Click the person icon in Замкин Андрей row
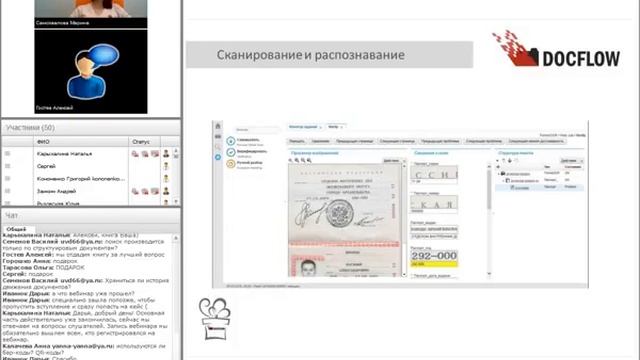Viewport: 640px width, 360px height. click(x=166, y=191)
